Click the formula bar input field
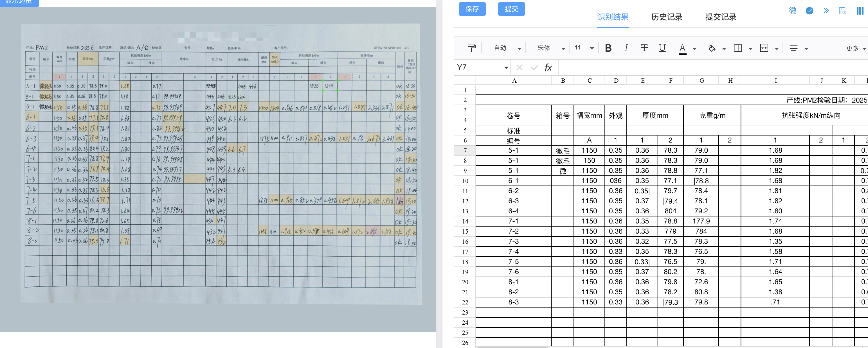Image resolution: width=868 pixels, height=348 pixels. tap(713, 67)
